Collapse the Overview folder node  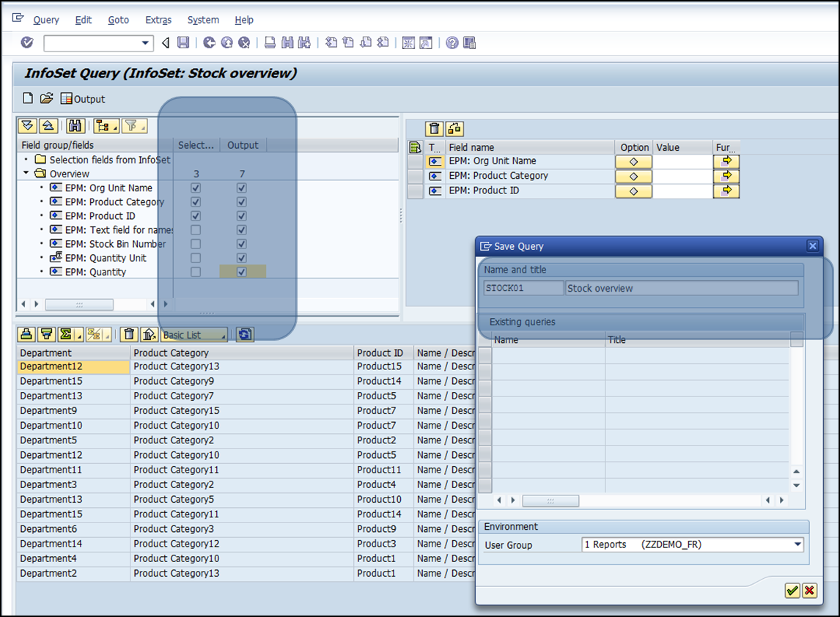click(x=26, y=174)
